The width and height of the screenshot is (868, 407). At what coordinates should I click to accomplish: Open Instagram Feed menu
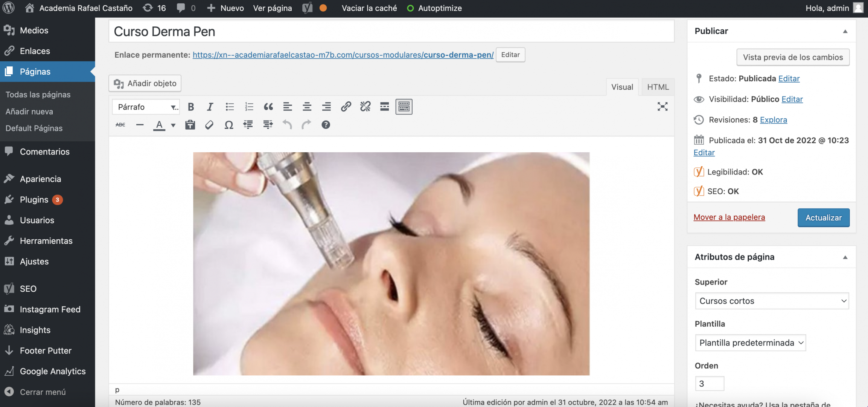pos(47,309)
